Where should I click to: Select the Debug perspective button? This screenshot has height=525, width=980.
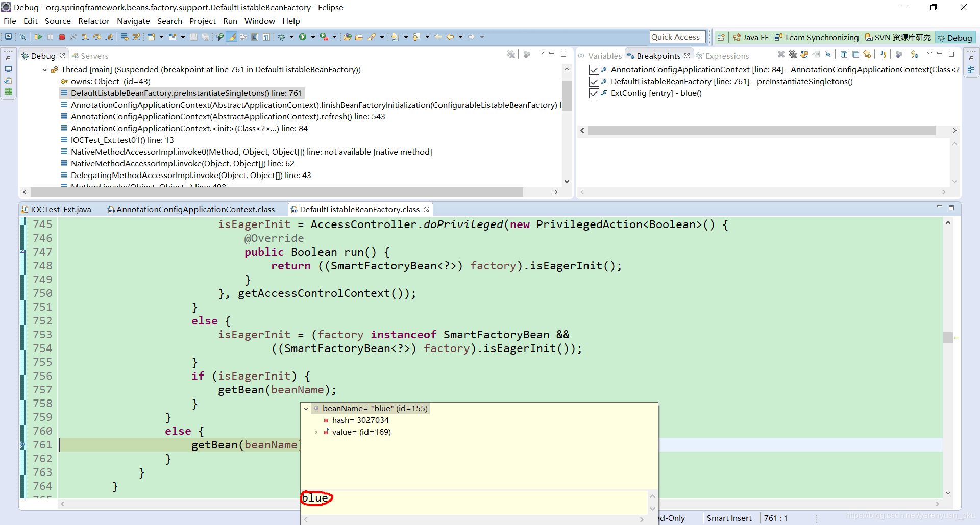[955, 37]
